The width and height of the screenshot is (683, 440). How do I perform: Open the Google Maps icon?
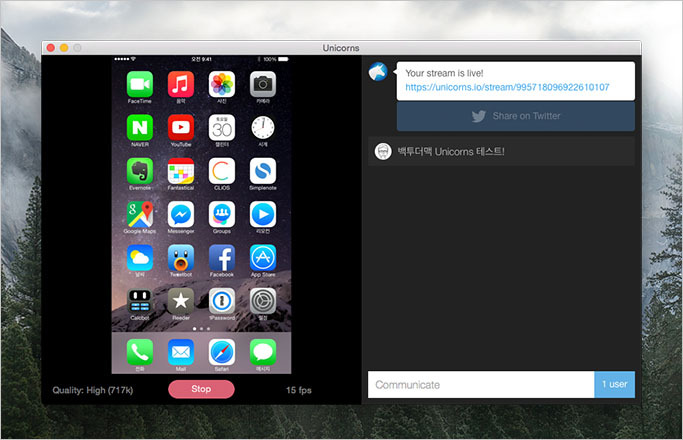click(140, 214)
